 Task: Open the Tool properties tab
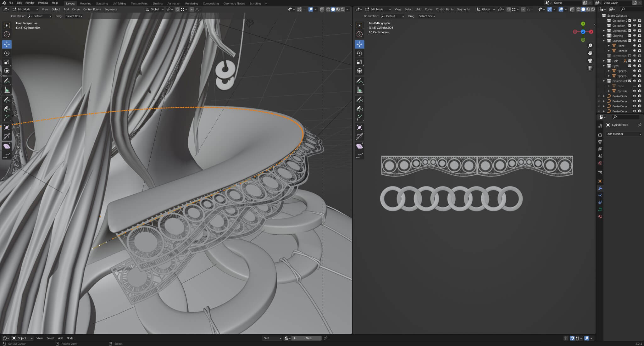point(600,126)
